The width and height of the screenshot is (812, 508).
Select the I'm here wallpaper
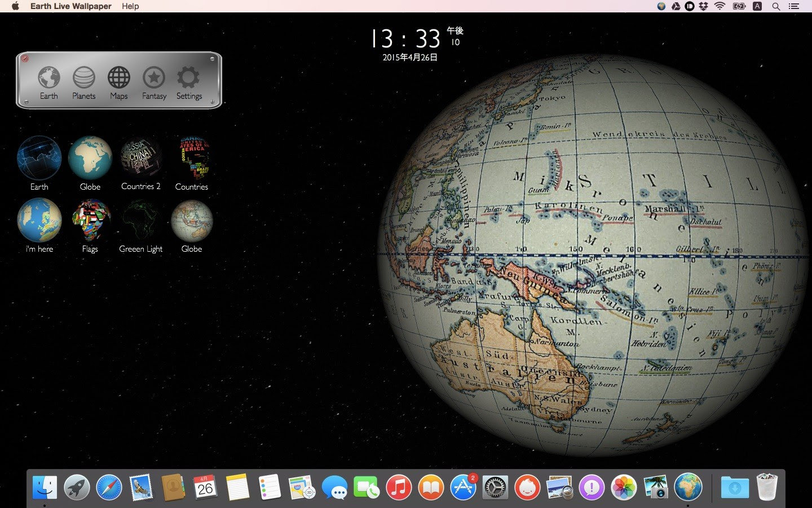pyautogui.click(x=39, y=220)
